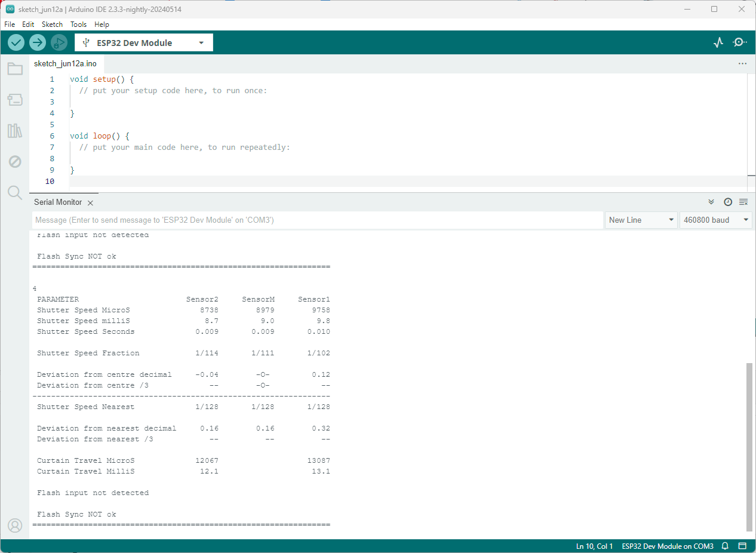The width and height of the screenshot is (756, 553).
Task: Click the serial message input field
Action: [316, 220]
